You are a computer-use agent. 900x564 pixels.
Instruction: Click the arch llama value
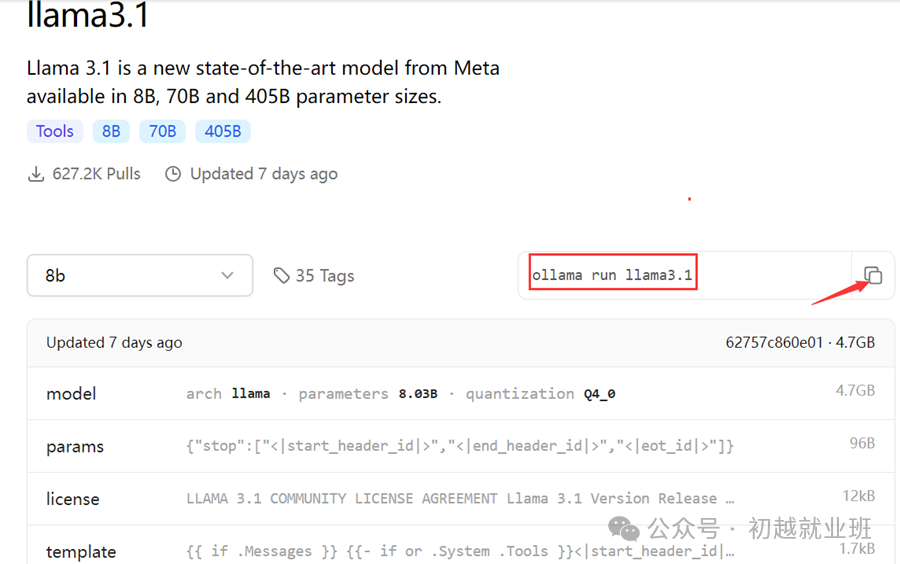tap(251, 394)
